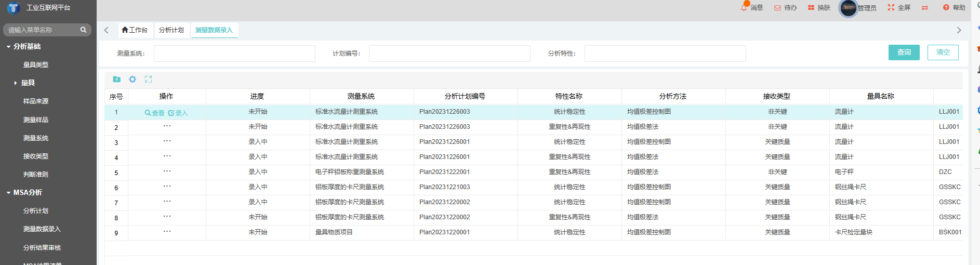Open 样品来源 in sidebar

(36, 101)
